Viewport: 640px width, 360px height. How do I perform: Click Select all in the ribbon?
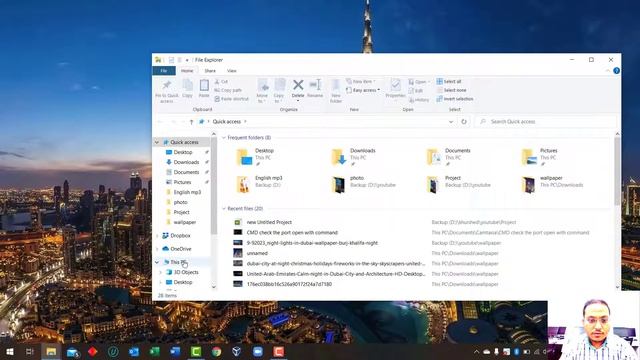[x=449, y=82]
